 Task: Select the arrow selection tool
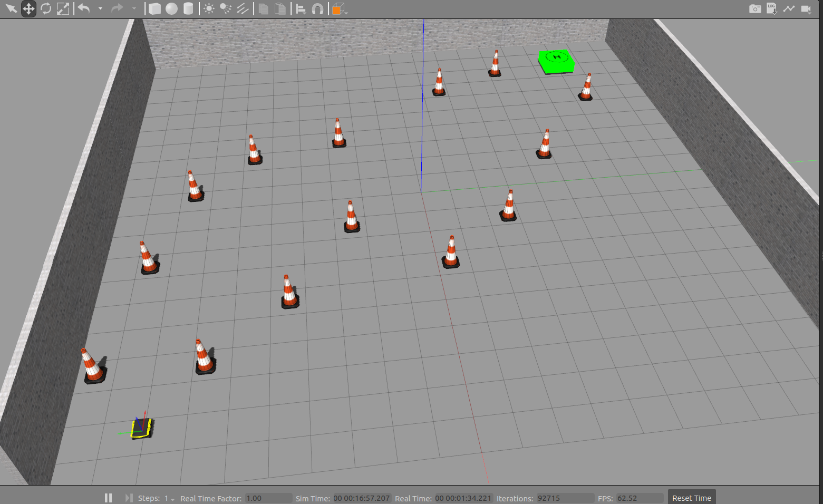click(x=11, y=8)
